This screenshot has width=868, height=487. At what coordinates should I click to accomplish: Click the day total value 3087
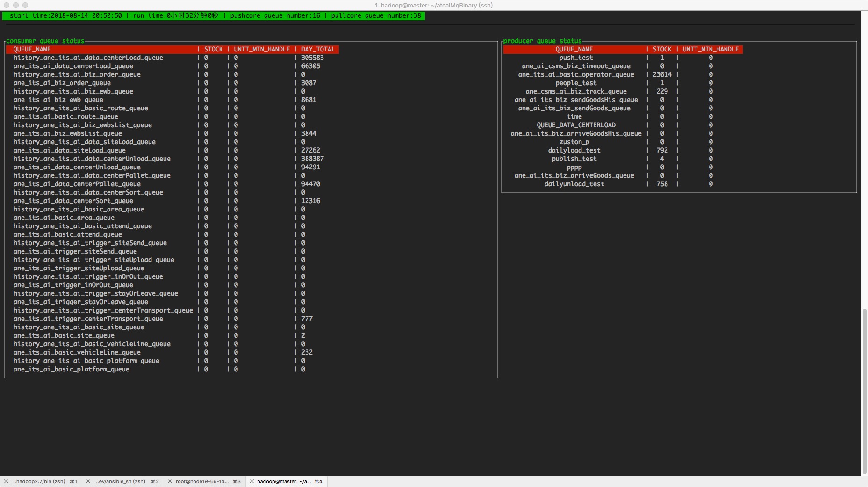(x=308, y=83)
